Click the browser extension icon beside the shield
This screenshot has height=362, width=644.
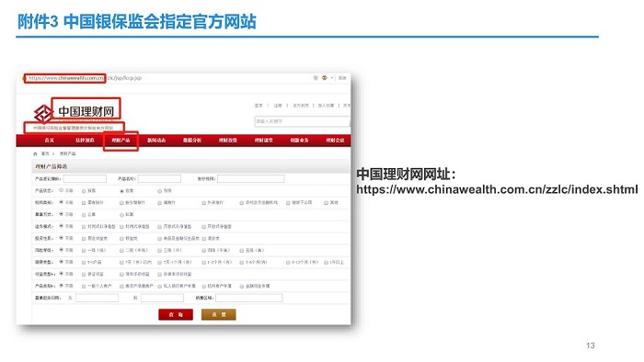click(325, 78)
